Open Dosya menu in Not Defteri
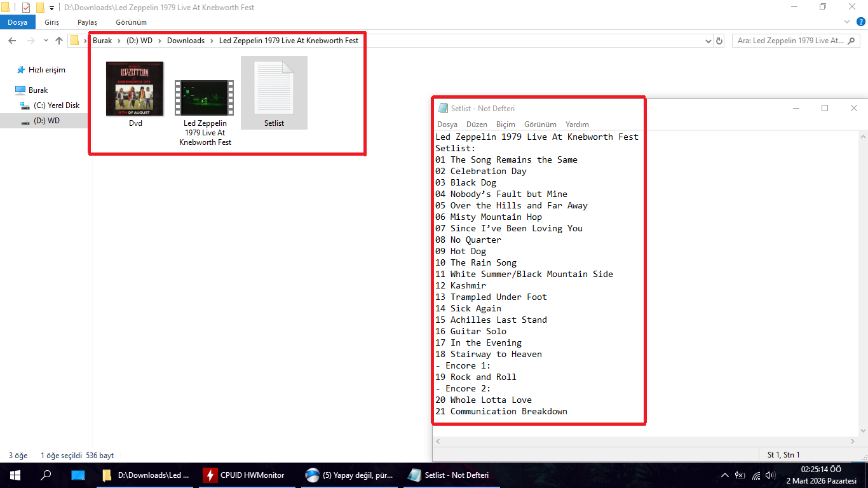Viewport: 868px width, 488px height. click(447, 125)
